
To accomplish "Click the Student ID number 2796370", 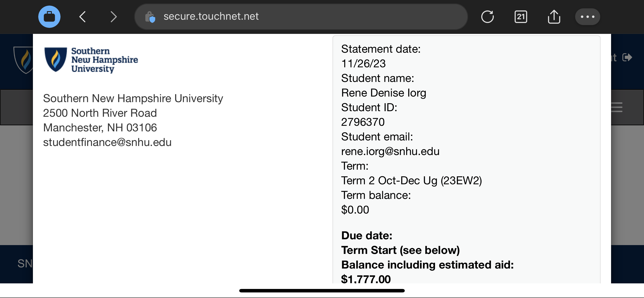I will coord(363,122).
